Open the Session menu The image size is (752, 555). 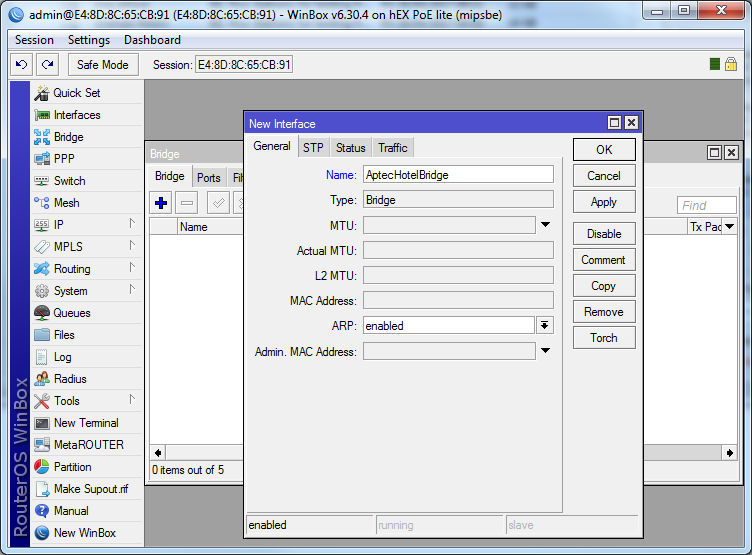(34, 40)
